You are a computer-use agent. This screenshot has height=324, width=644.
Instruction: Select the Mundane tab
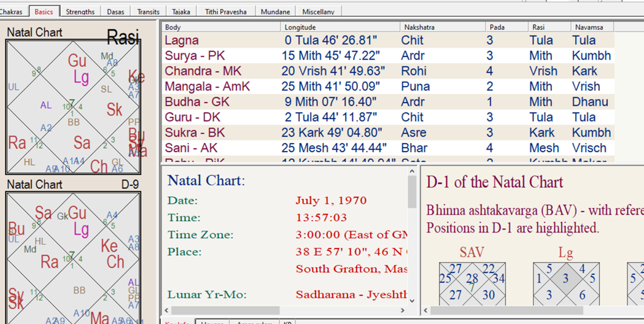tap(275, 12)
